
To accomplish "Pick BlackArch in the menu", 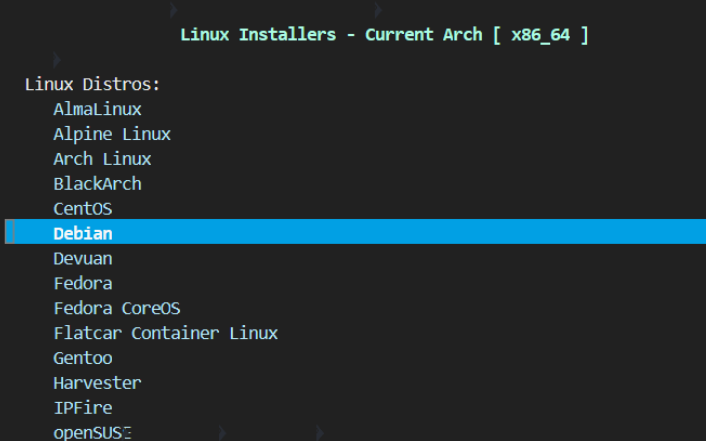I will click(x=97, y=184).
